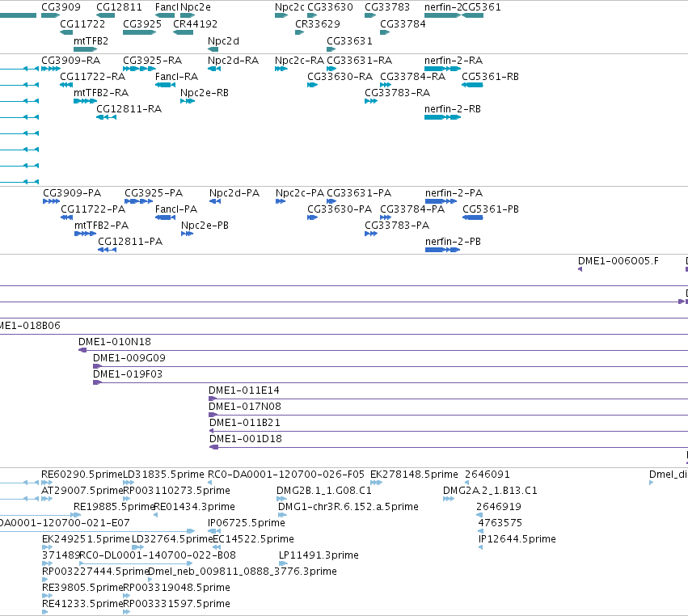
Task: Select the CG3925-RA transcript label
Action: tap(152, 61)
